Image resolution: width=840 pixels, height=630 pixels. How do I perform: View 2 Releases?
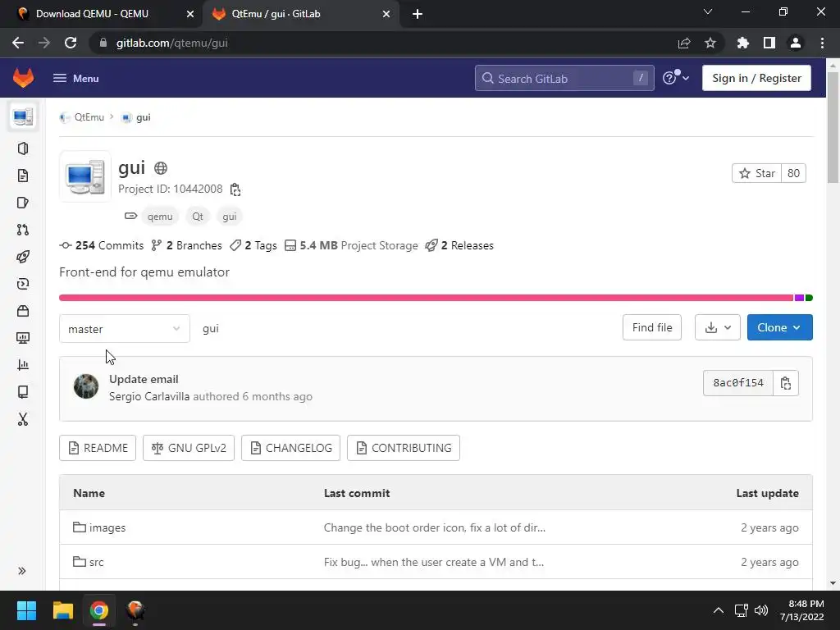tap(459, 245)
